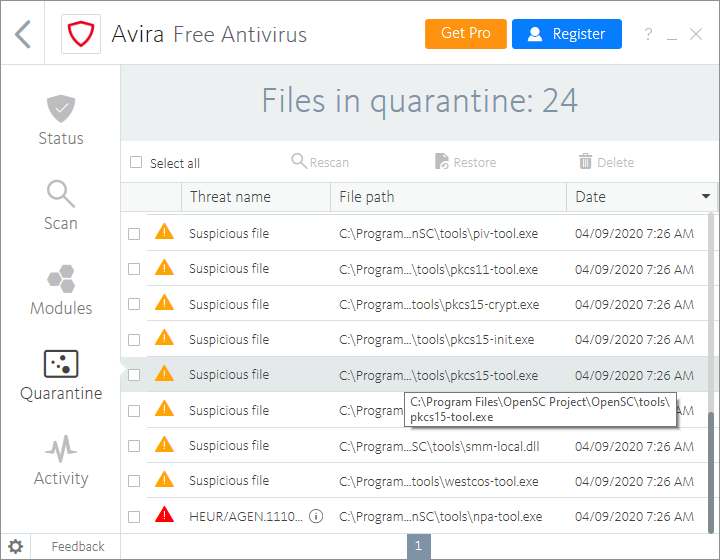Click warning icon of pkcs15-crypt.exe row
720x560 pixels.
pyautogui.click(x=164, y=302)
